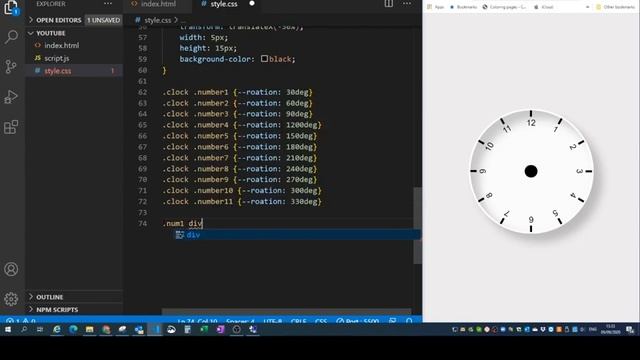Open the Run and Debug view

(11, 97)
